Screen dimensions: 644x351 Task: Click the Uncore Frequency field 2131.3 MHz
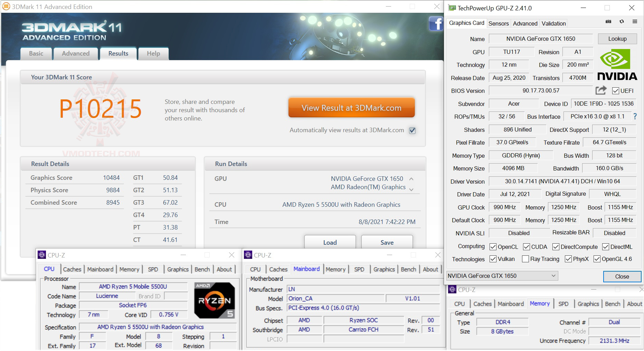click(614, 341)
